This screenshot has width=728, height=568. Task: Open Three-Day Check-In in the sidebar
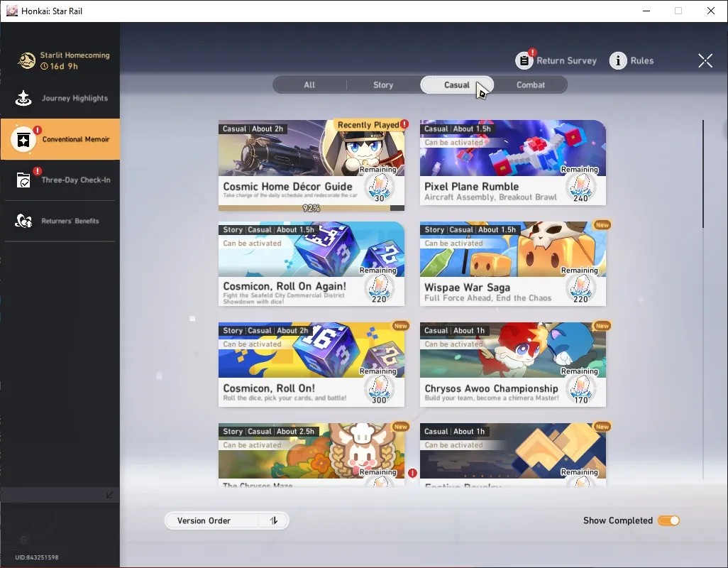tap(60, 180)
